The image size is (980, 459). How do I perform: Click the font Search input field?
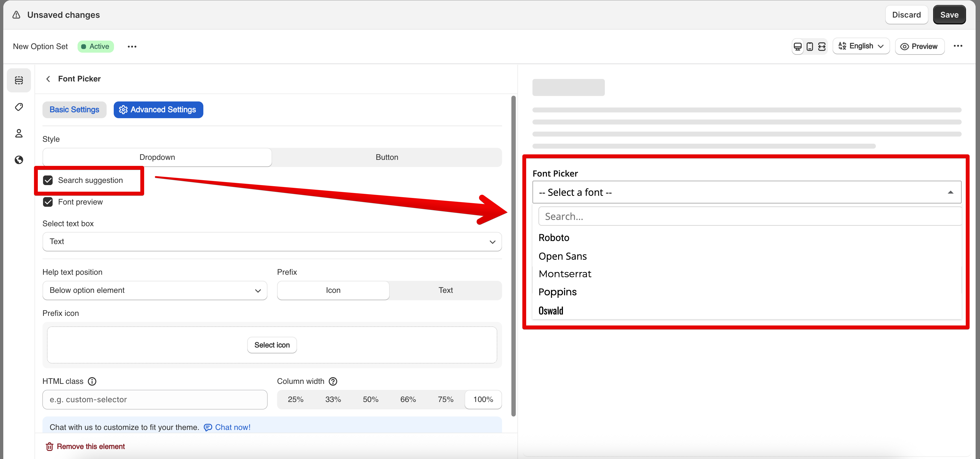tap(750, 217)
